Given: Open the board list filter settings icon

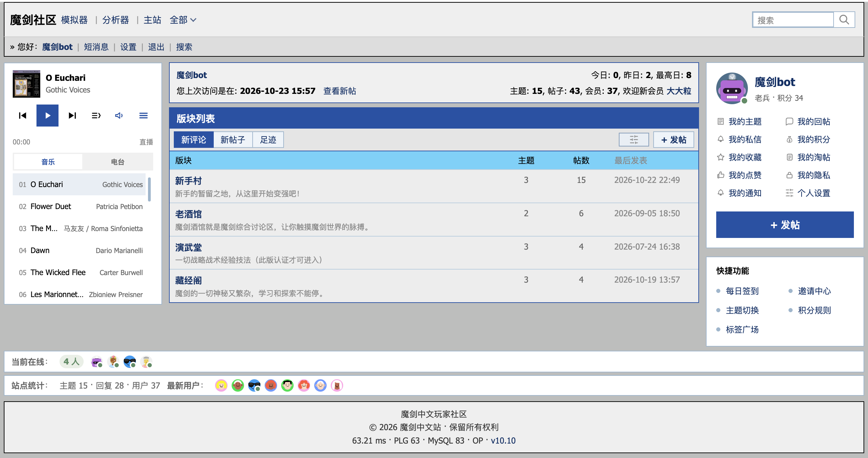Looking at the screenshot, I should 634,140.
